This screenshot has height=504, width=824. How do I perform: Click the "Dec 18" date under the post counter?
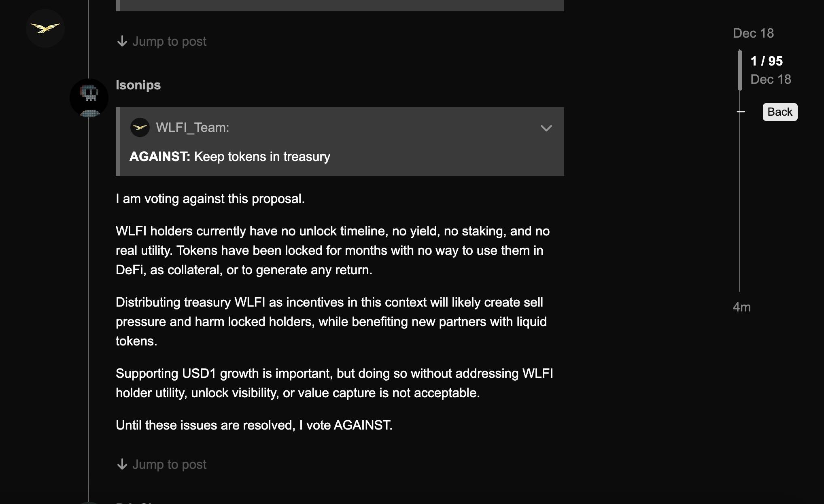coord(771,79)
